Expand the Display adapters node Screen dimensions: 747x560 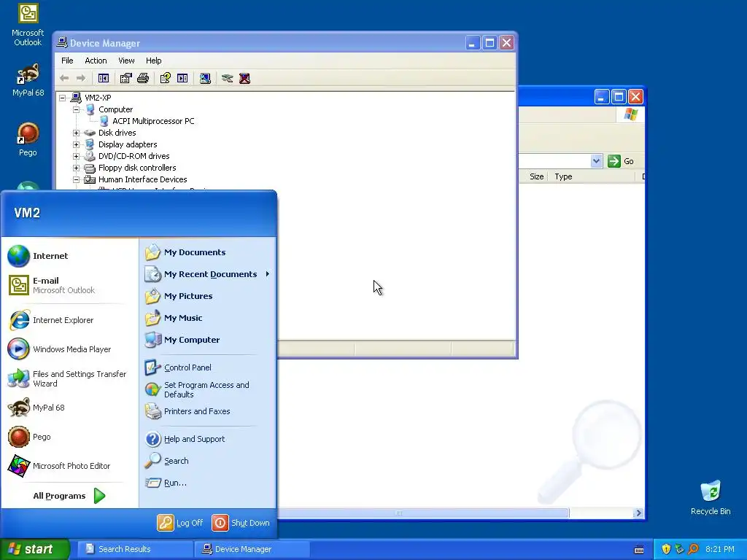76,144
